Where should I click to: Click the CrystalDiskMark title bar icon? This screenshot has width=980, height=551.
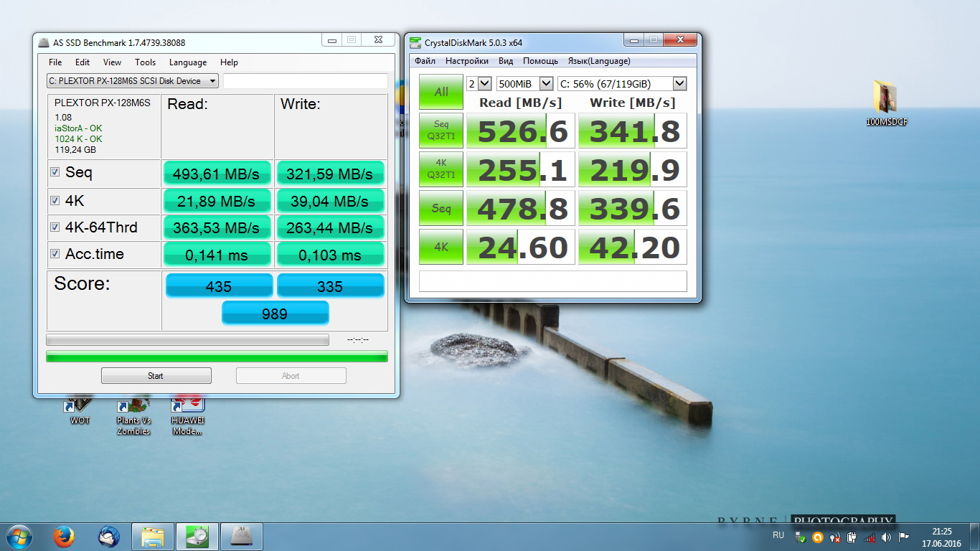coord(415,42)
